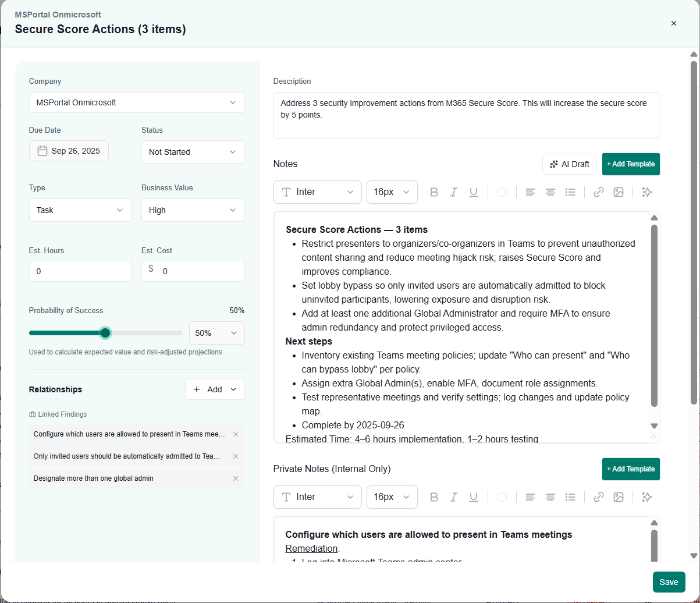Click the Est. Cost input field
Viewport: 700px width, 603px height.
click(193, 271)
